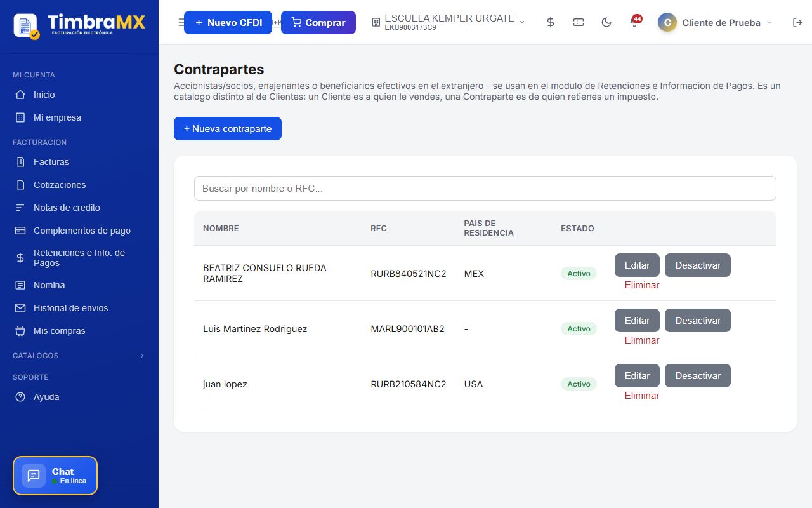Click the Cliente de Prueba avatar
Image resolution: width=812 pixels, height=508 pixels.
(x=667, y=22)
